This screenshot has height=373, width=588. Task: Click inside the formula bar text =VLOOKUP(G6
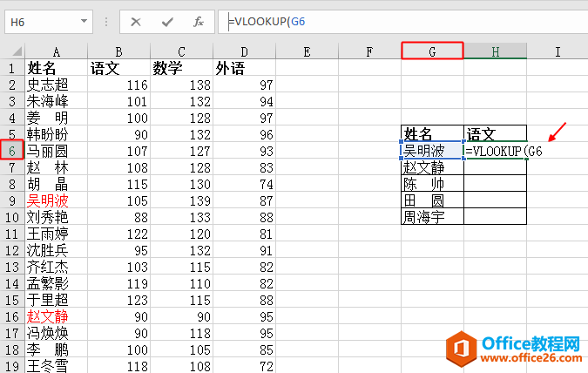point(267,22)
